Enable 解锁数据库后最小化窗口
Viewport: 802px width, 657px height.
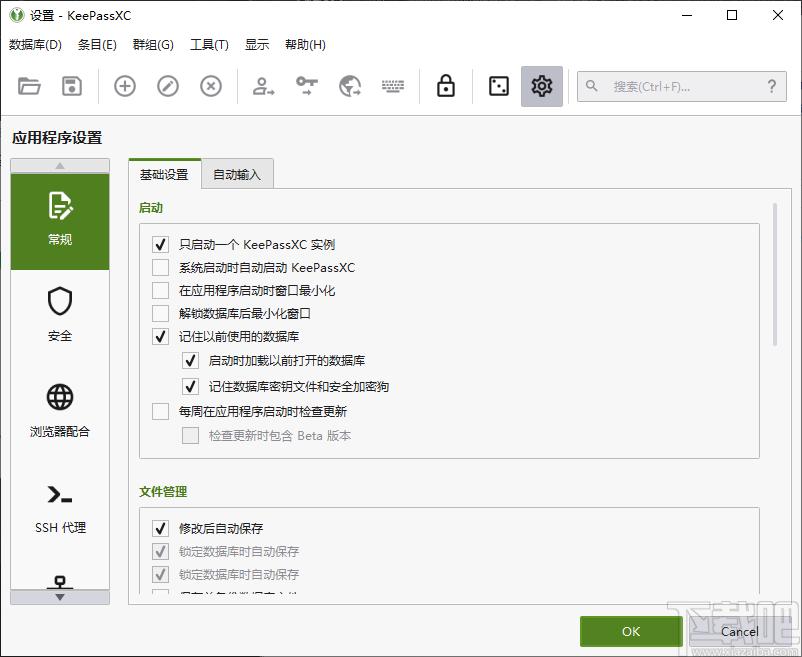[160, 313]
